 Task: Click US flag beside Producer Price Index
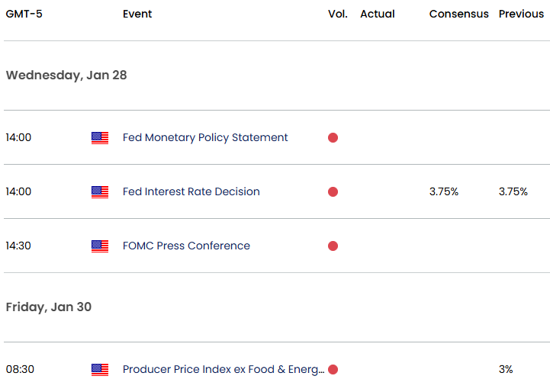(100, 370)
